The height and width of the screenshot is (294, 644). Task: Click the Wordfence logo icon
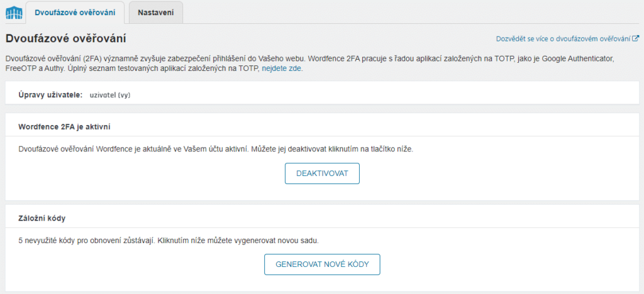pyautogui.click(x=13, y=12)
